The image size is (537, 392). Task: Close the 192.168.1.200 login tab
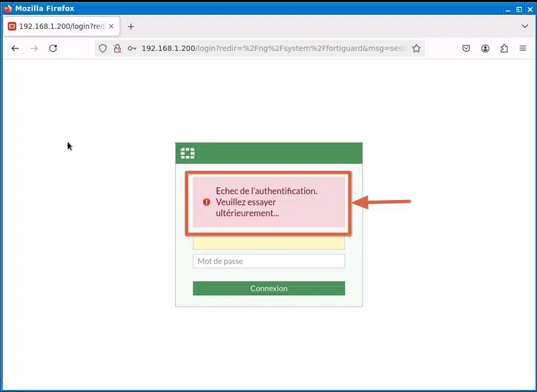[111, 26]
